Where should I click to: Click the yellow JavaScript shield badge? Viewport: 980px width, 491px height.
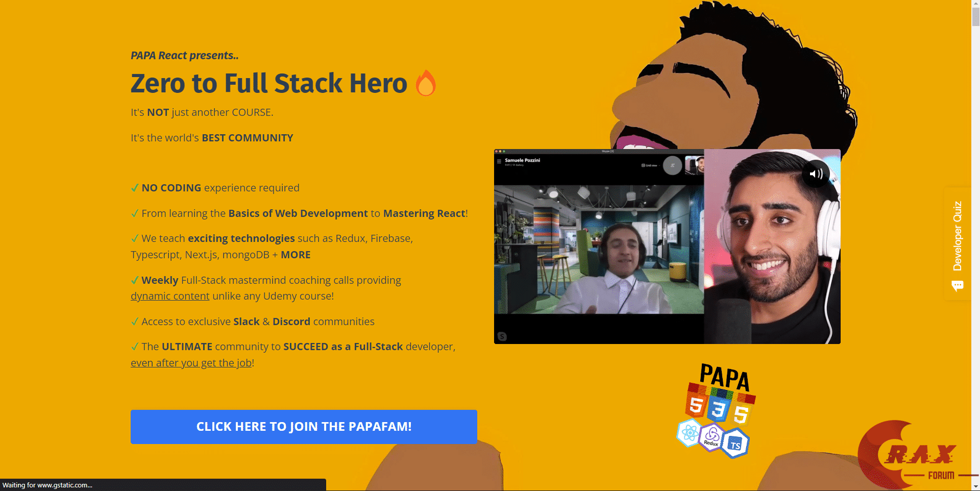pyautogui.click(x=741, y=414)
